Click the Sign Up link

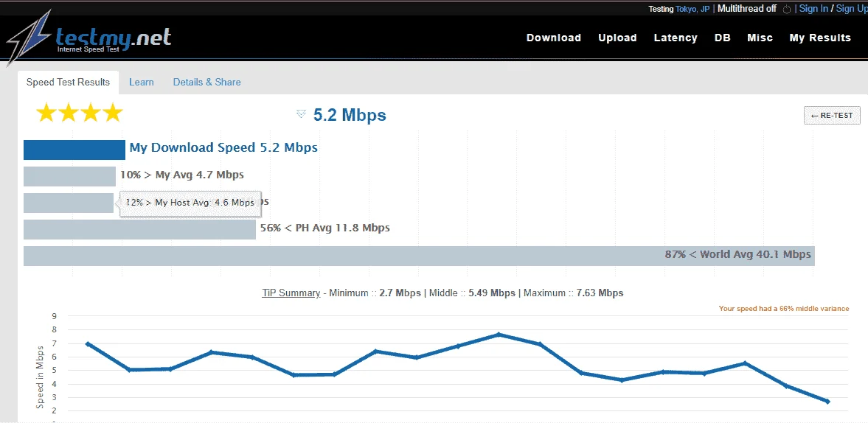[x=851, y=8]
